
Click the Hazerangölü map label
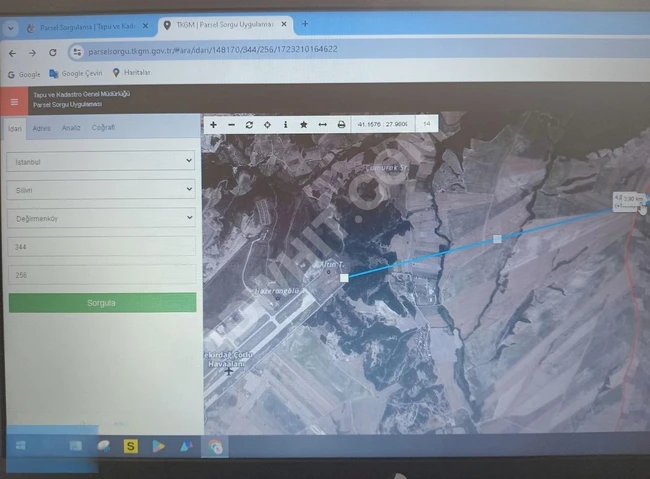click(276, 291)
